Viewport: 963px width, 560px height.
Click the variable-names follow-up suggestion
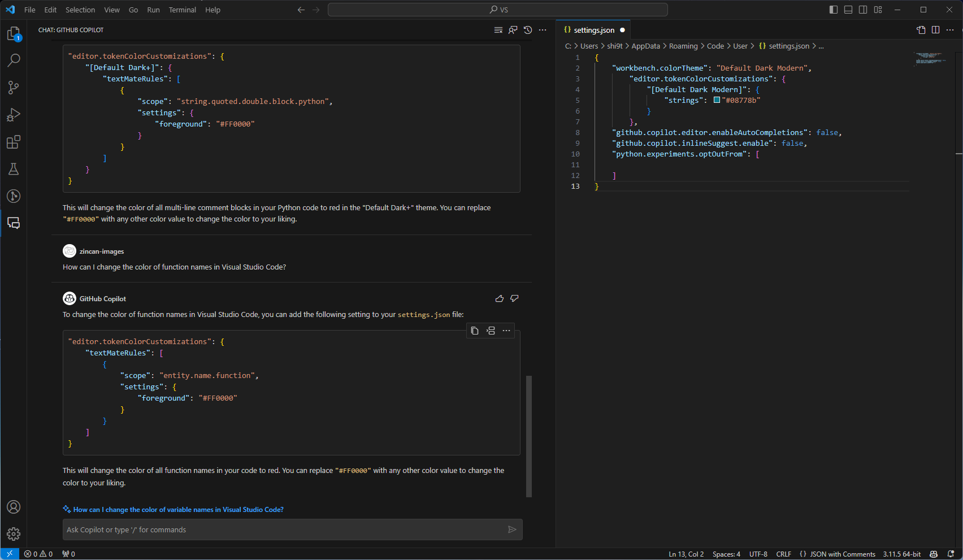(177, 509)
